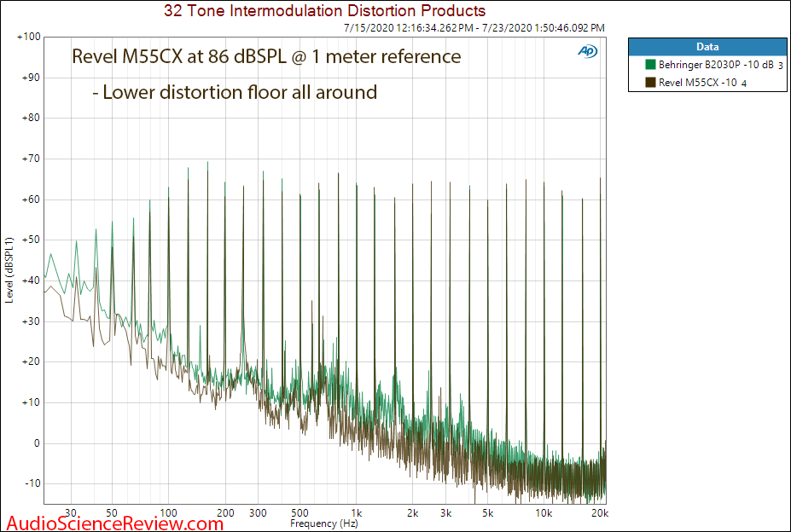Click the measurement date range timestamp

pyautogui.click(x=474, y=28)
